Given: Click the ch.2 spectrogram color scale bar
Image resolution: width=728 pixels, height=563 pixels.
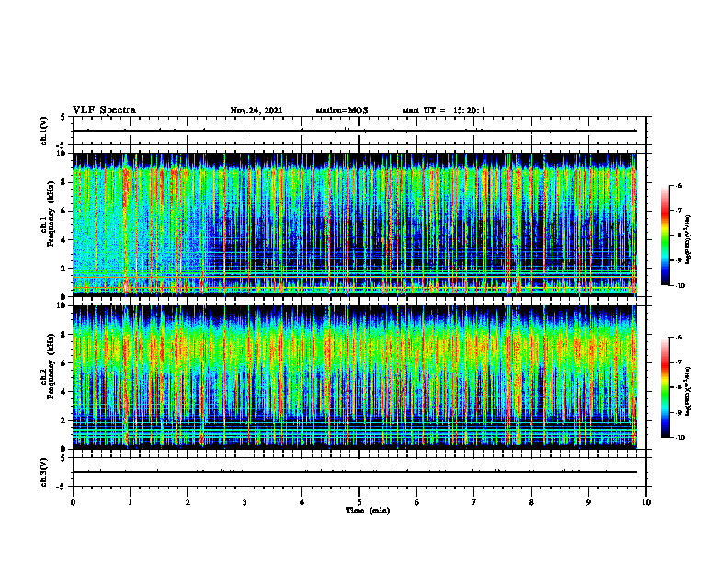Looking at the screenshot, I should pos(665,387).
